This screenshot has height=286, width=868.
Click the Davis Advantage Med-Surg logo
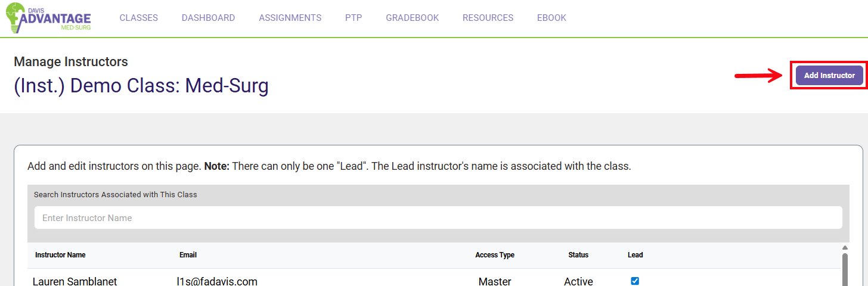point(49,19)
